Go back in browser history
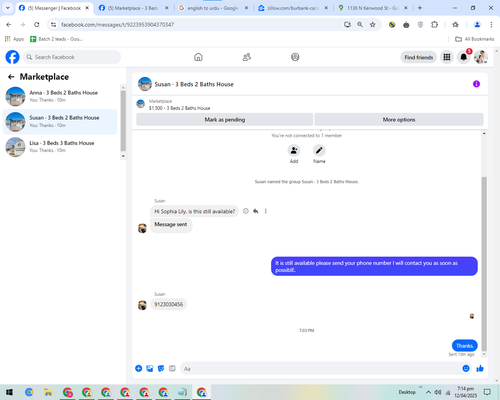This screenshot has height=400, width=500. coord(9,24)
